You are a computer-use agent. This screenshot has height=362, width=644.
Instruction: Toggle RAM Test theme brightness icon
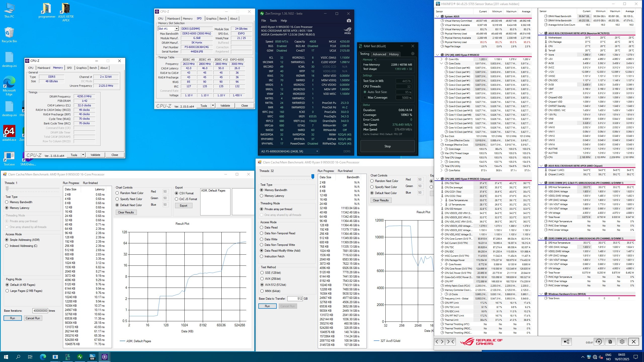coord(413,54)
